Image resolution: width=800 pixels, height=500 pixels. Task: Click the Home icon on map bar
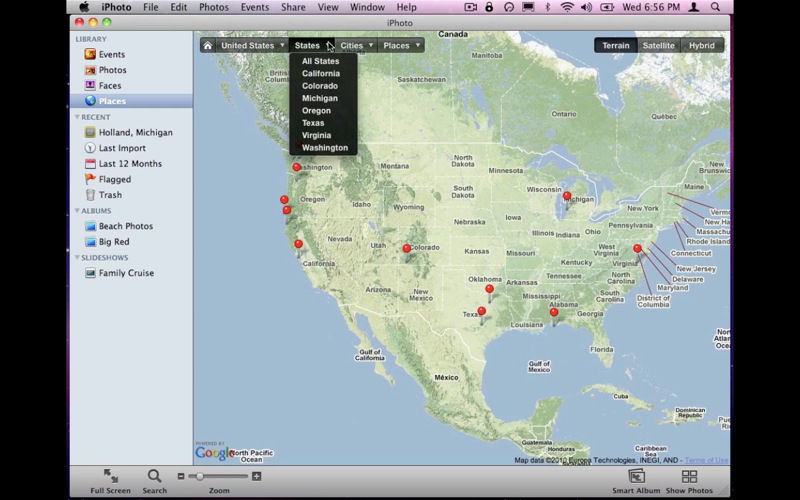pos(208,45)
